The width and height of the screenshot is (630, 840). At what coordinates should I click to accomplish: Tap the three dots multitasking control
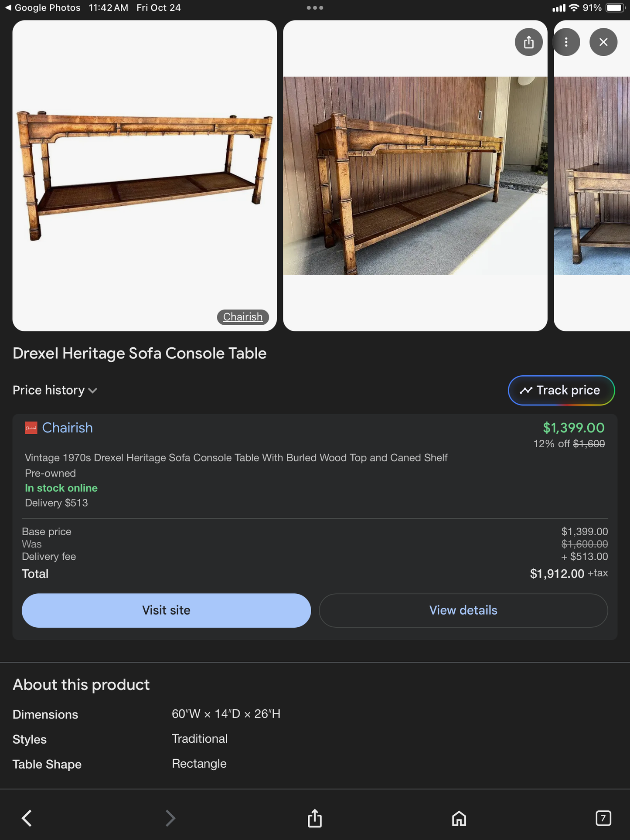point(315,8)
